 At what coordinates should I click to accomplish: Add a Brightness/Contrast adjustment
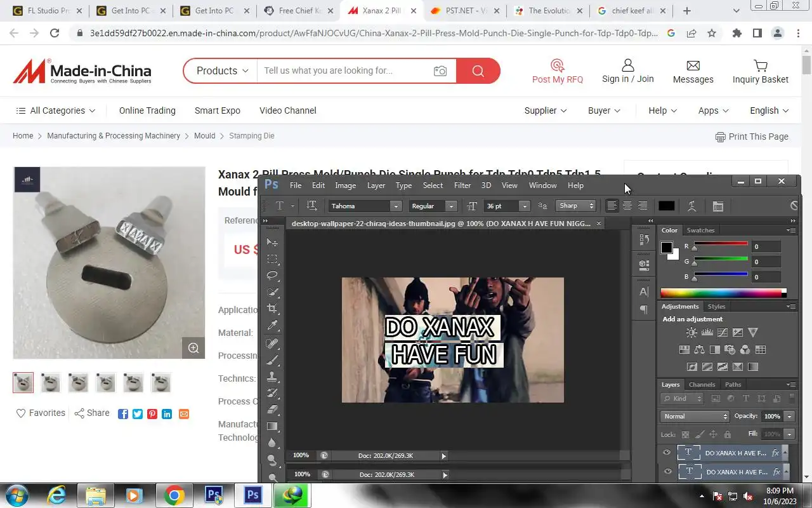pos(691,332)
